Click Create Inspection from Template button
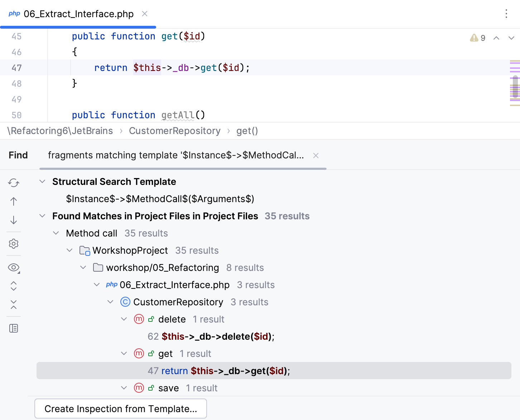 [121, 409]
